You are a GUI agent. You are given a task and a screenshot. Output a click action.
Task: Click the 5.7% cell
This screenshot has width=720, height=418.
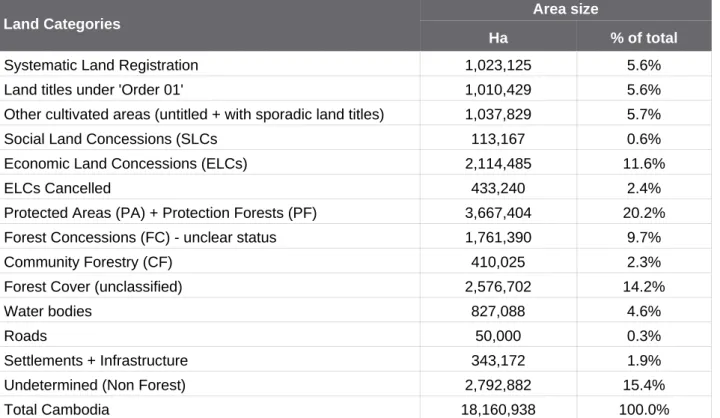coord(644,114)
